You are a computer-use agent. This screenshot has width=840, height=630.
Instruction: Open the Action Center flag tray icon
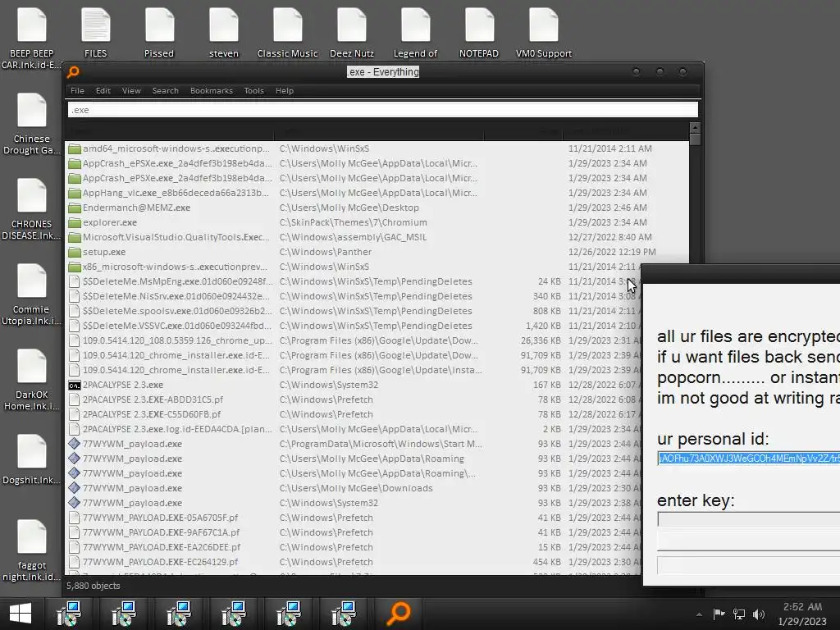(x=719, y=614)
